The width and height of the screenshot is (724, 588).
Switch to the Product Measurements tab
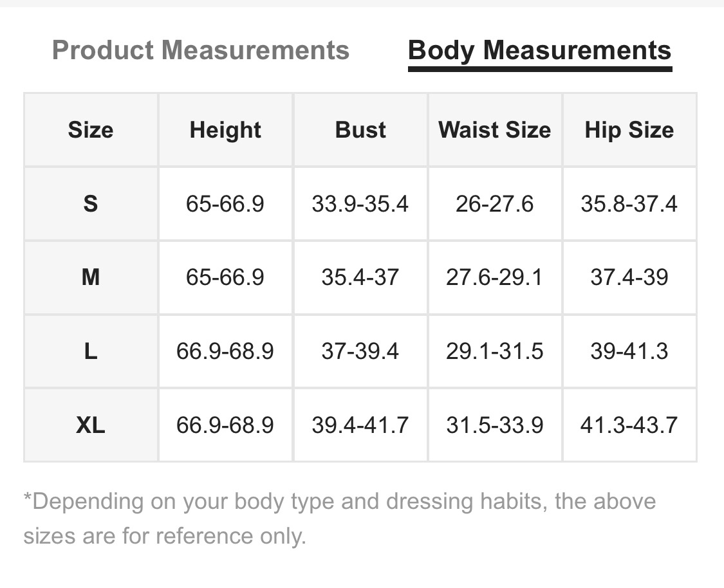tap(200, 50)
